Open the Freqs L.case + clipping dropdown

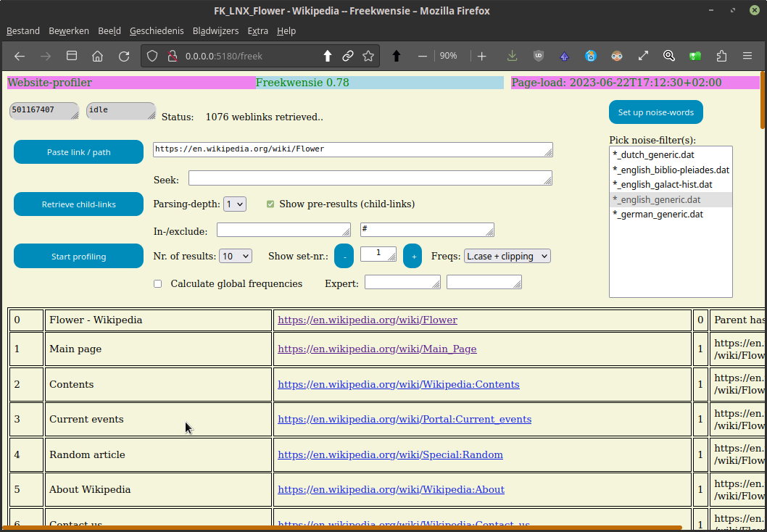coord(507,256)
